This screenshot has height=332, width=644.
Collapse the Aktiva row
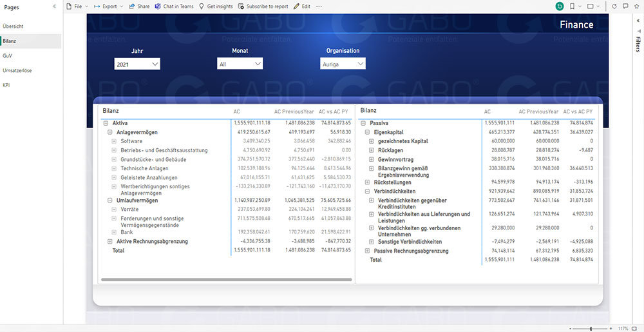pos(106,123)
